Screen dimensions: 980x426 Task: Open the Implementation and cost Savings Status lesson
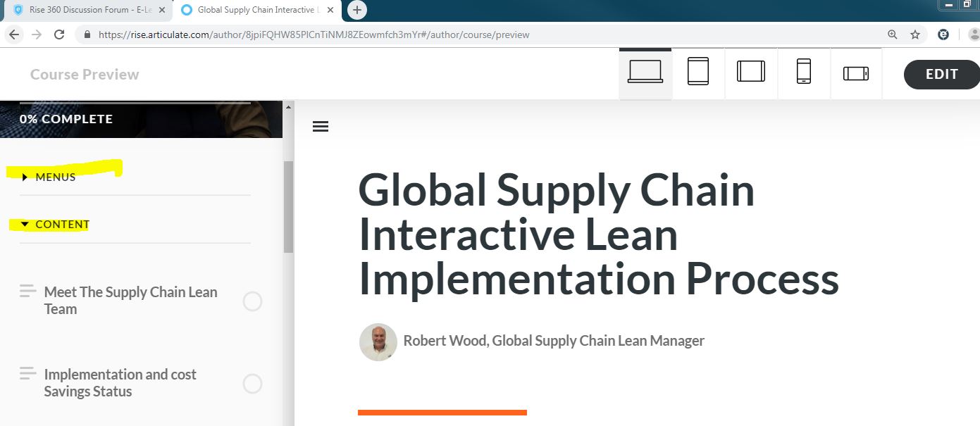pos(120,383)
